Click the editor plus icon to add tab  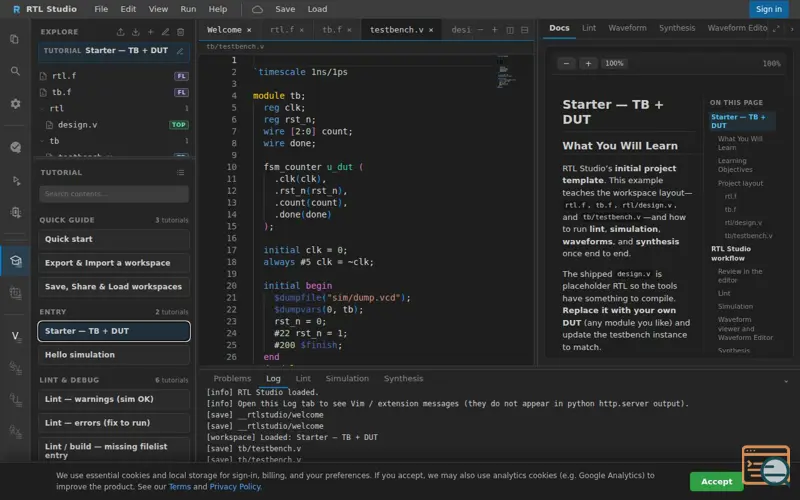[x=494, y=30]
